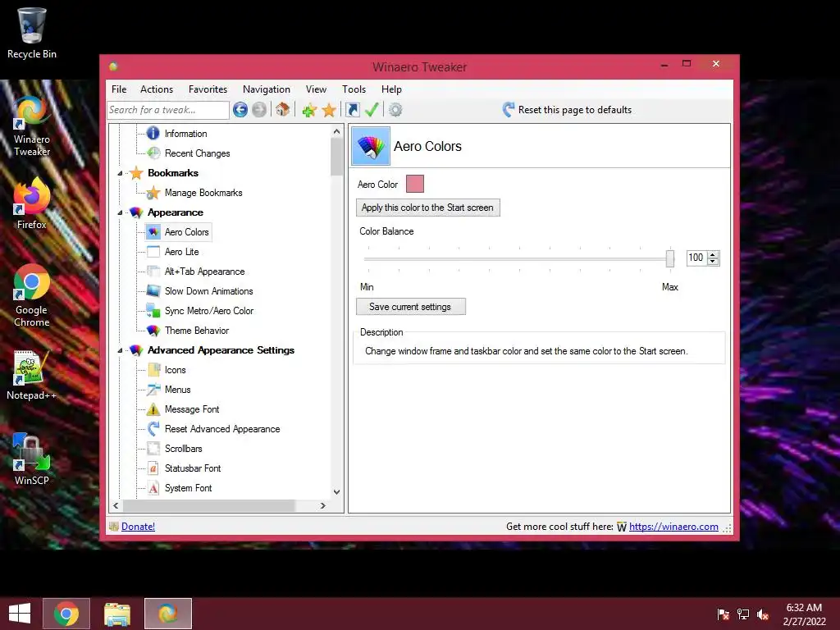Image resolution: width=840 pixels, height=630 pixels.
Task: Click the shortcut arrow export icon
Action: point(353,110)
